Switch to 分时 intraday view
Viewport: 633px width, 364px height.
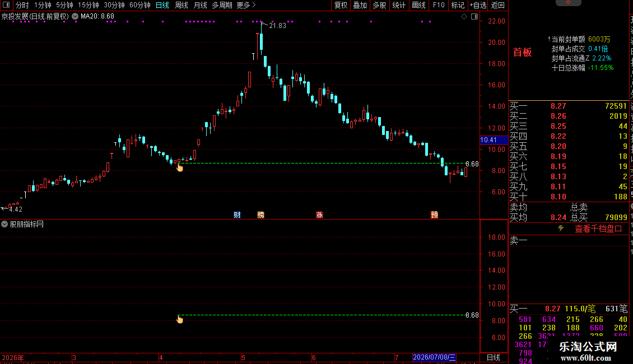[x=22, y=5]
